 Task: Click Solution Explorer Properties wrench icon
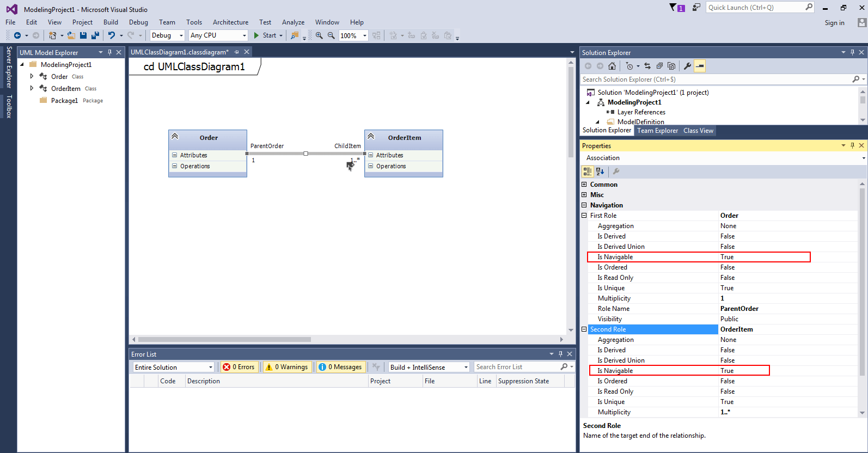[687, 66]
